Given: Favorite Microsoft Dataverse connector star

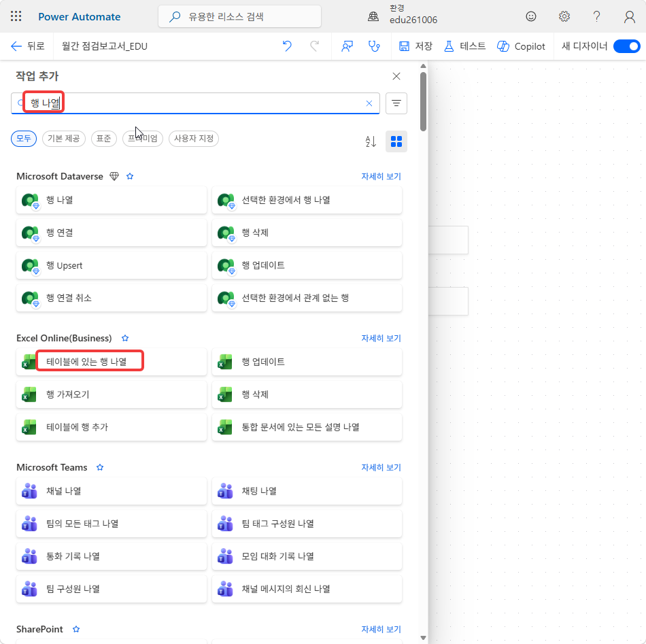Looking at the screenshot, I should click(x=130, y=176).
